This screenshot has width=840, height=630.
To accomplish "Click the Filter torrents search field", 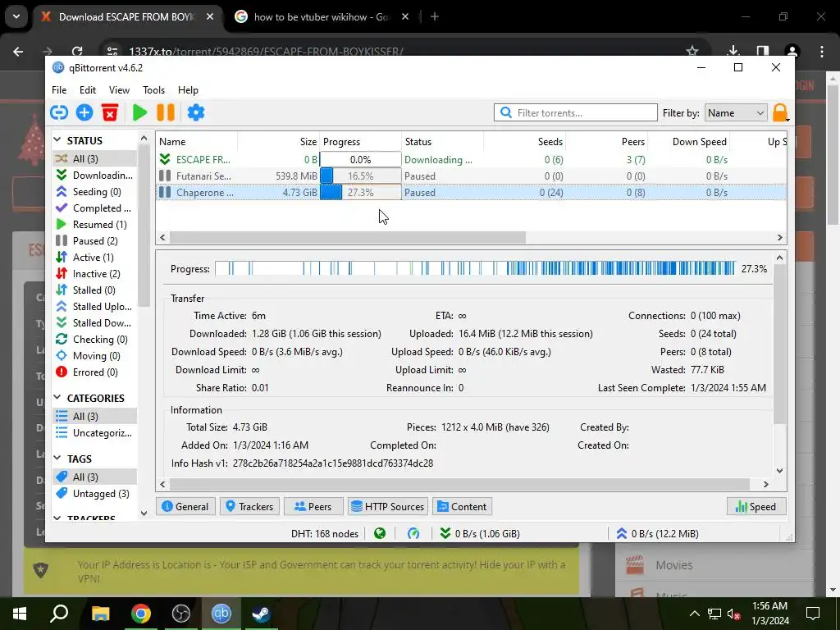I will point(576,113).
